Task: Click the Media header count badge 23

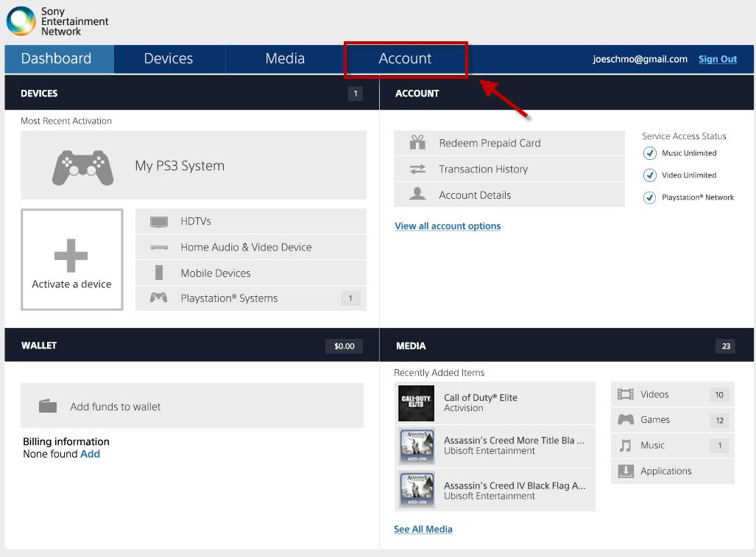Action: pos(726,346)
